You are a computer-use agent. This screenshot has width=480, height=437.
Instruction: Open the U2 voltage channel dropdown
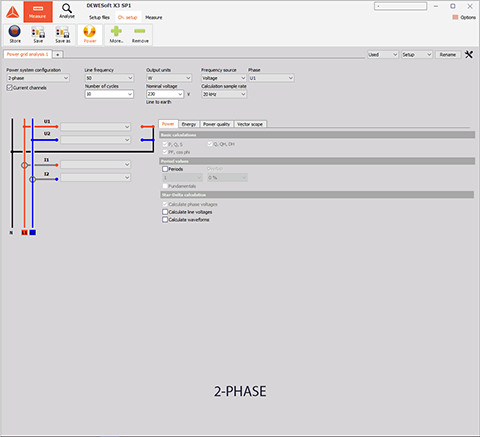[x=95, y=140]
